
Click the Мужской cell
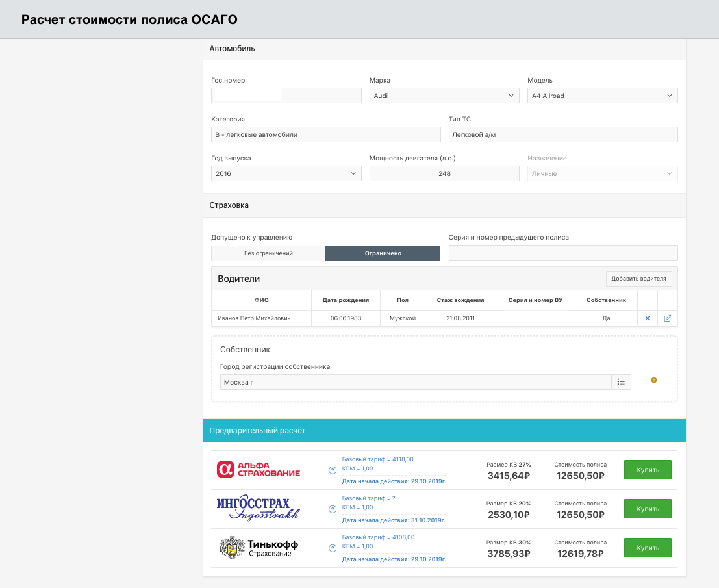403,318
